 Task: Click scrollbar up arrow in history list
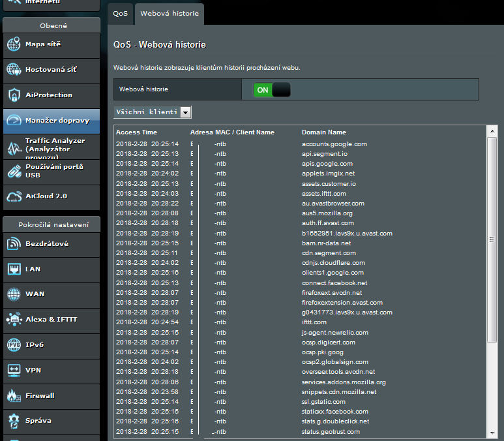tap(492, 132)
